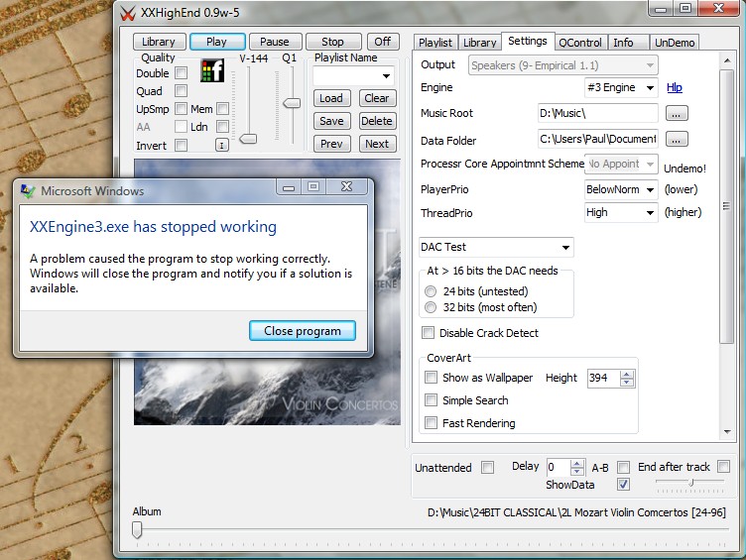Select 24 bits (untested) radio option
The height and width of the screenshot is (560, 746).
[x=431, y=291]
